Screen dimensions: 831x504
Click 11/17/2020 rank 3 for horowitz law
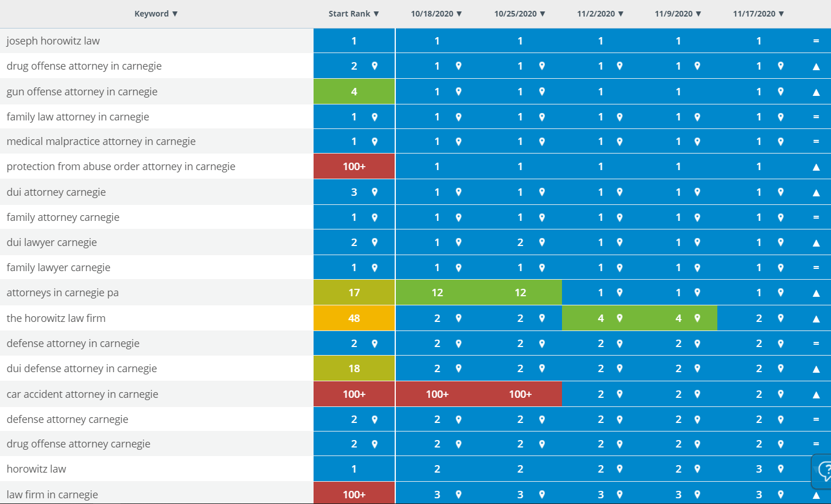(759, 469)
